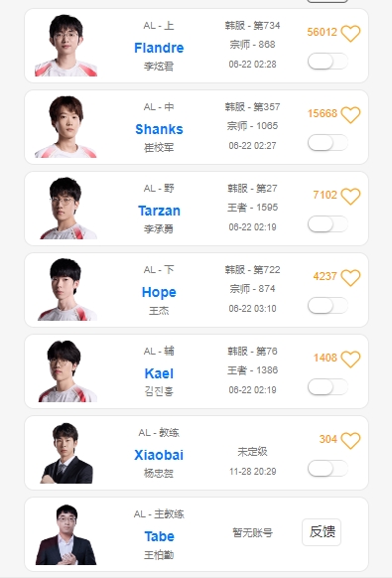Open the Tarzan player profile link

pos(159,211)
